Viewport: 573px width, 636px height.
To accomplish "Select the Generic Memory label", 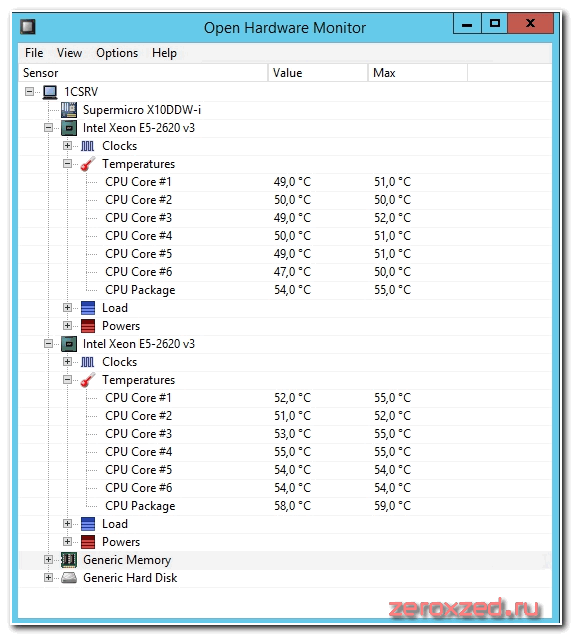I will coord(127,560).
